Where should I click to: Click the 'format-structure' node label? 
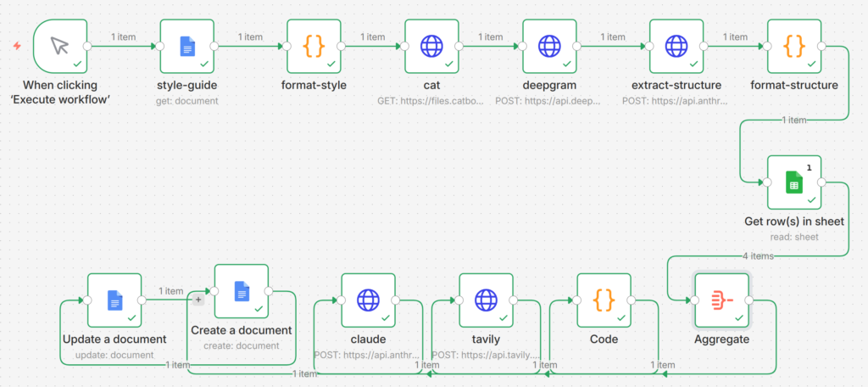pos(794,86)
